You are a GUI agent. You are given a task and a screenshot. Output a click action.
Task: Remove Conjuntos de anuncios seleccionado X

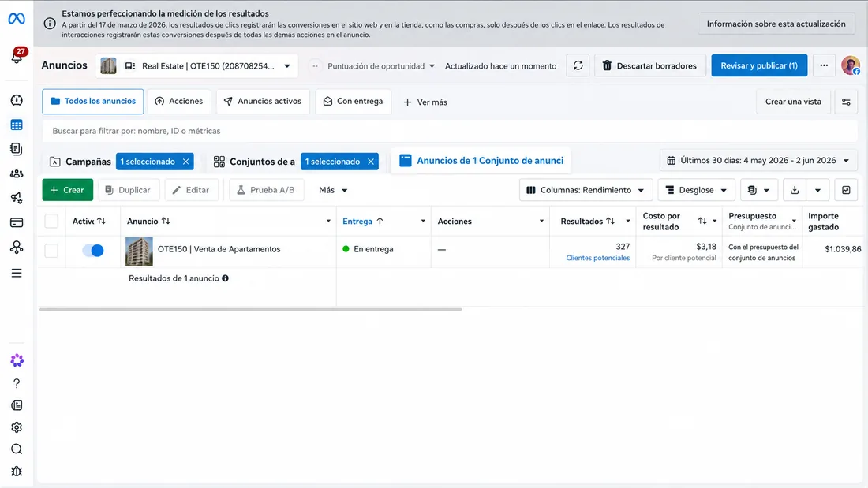point(371,162)
